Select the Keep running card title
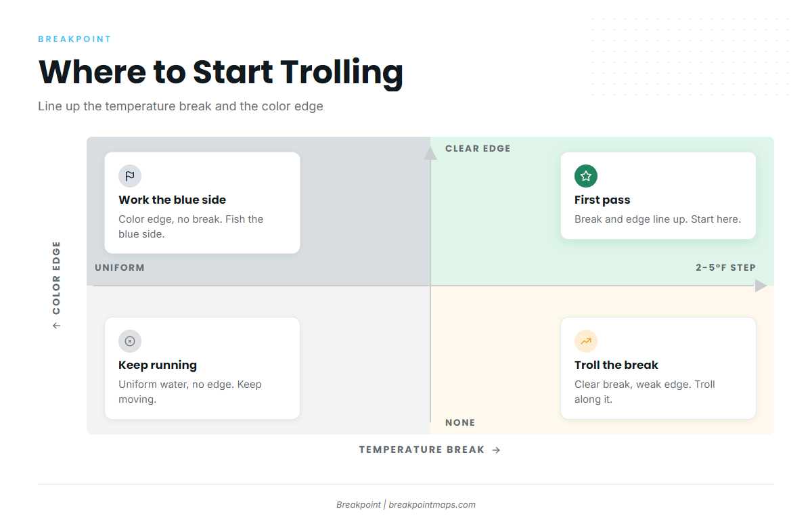This screenshot has width=812, height=528. [158, 365]
